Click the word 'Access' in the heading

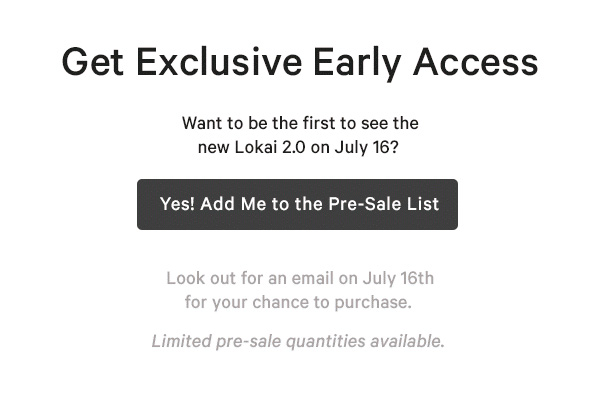(x=476, y=61)
